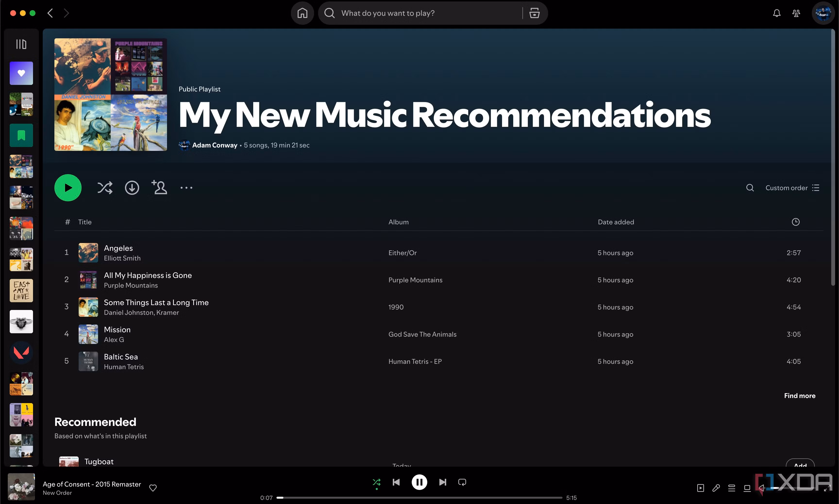Screen dimensions: 839x504
Task: Open Adam Conway profile link
Action: 215,145
